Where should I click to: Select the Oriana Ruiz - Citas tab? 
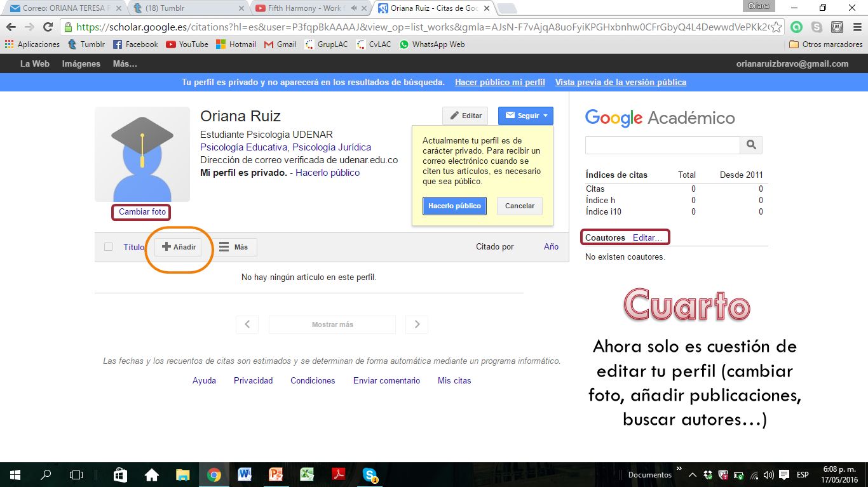tap(433, 8)
